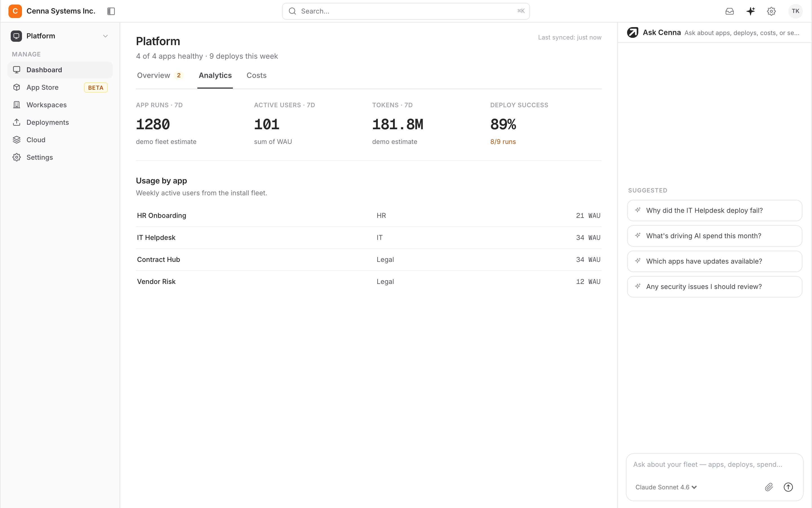Ask what's driving AI spend this month
This screenshot has height=508, width=812.
click(714, 236)
